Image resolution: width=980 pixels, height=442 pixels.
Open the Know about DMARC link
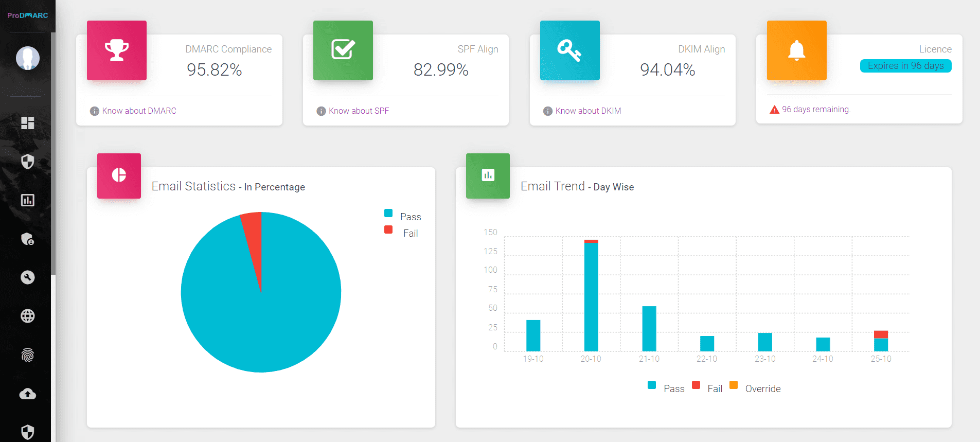pos(139,111)
